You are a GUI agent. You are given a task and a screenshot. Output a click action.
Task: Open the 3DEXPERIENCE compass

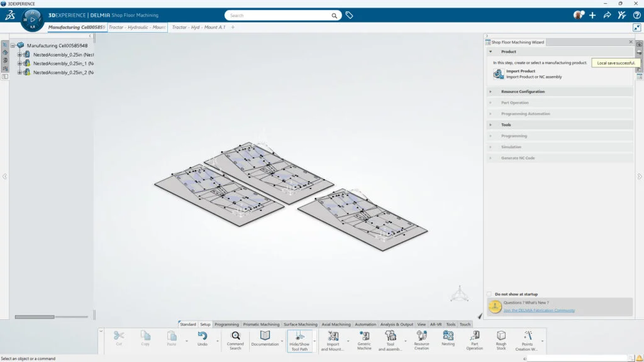coord(33,19)
